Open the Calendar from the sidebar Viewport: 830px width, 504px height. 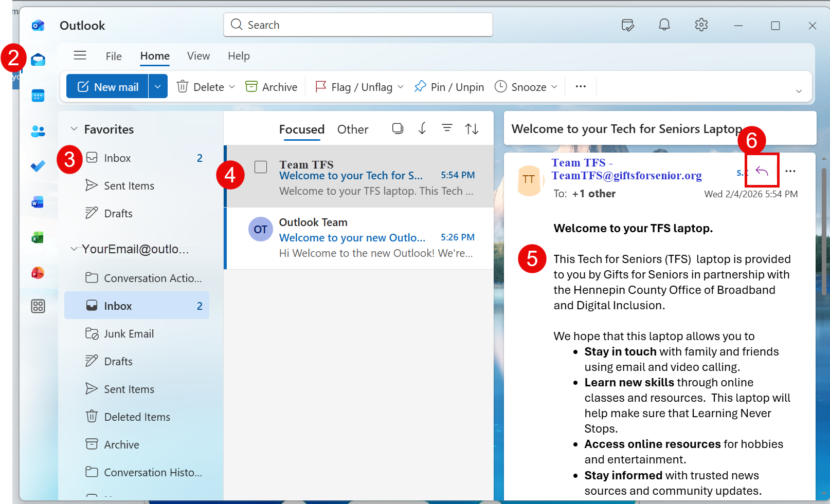(x=38, y=95)
